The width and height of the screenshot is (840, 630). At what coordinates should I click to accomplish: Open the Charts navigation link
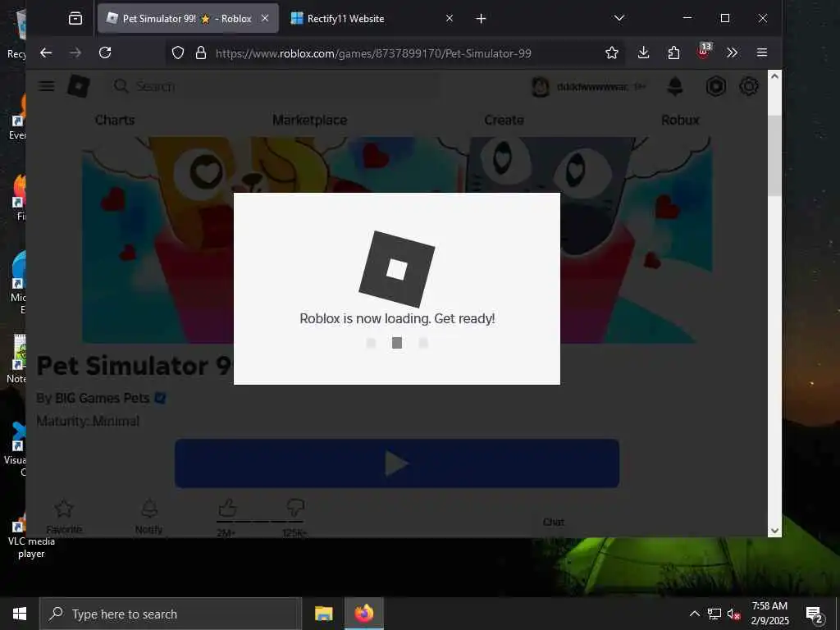(115, 120)
